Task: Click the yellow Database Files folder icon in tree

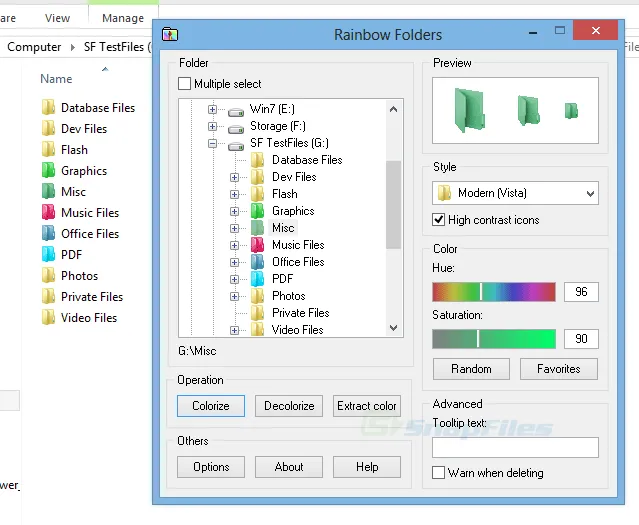Action: tap(257, 160)
